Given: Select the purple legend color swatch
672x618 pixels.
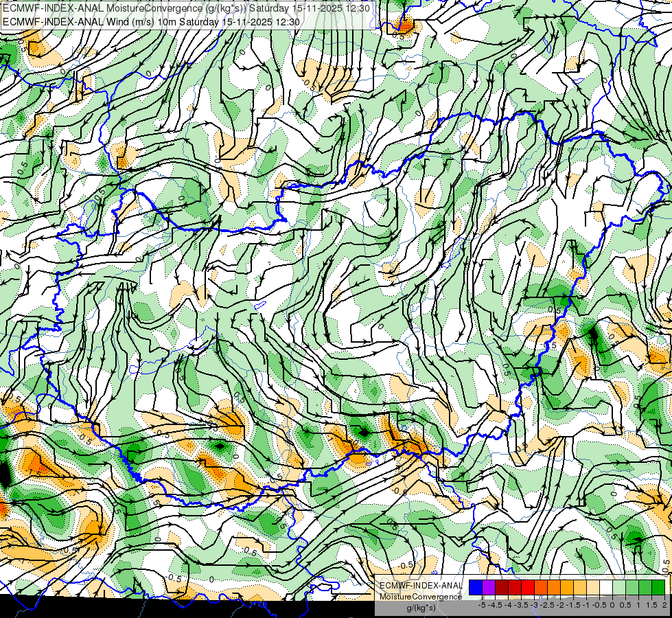Looking at the screenshot, I should [489, 587].
